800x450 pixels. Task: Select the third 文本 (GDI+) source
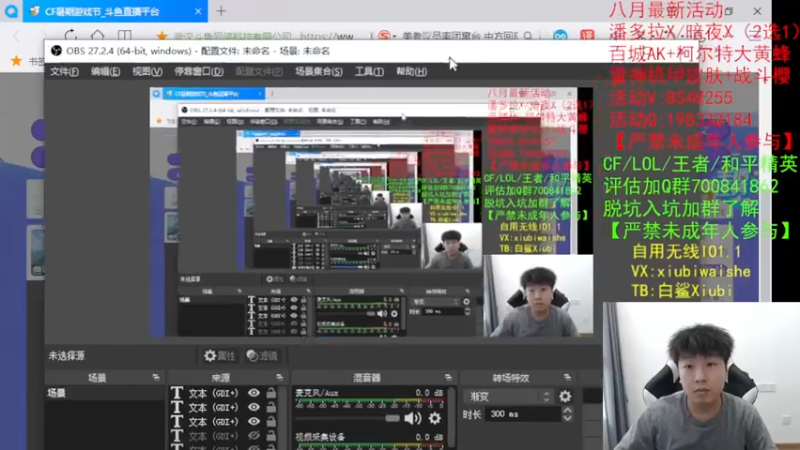(213, 422)
